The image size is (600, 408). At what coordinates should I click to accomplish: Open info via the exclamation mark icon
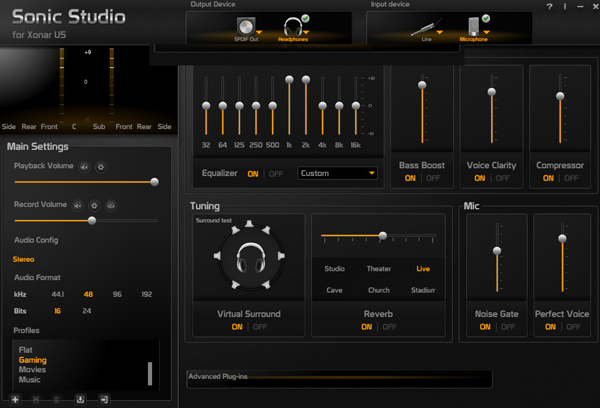coord(565,7)
